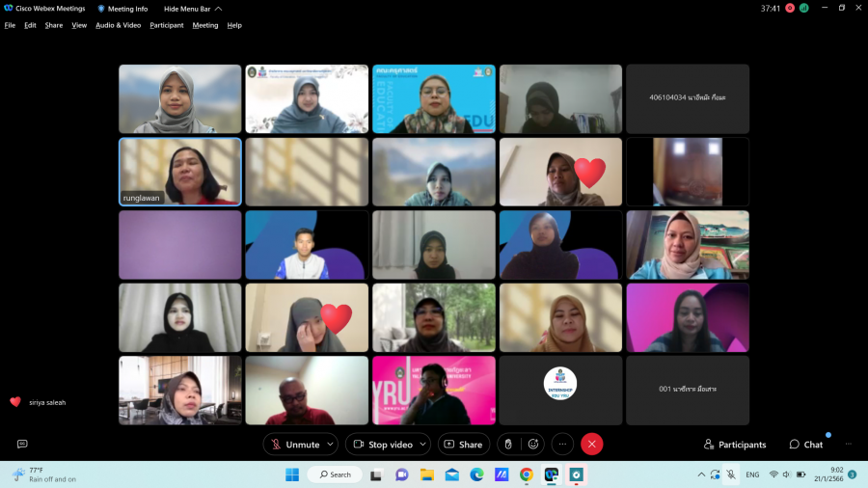Click the Share button
Viewport: 868px width, 488px height.
pos(463,444)
